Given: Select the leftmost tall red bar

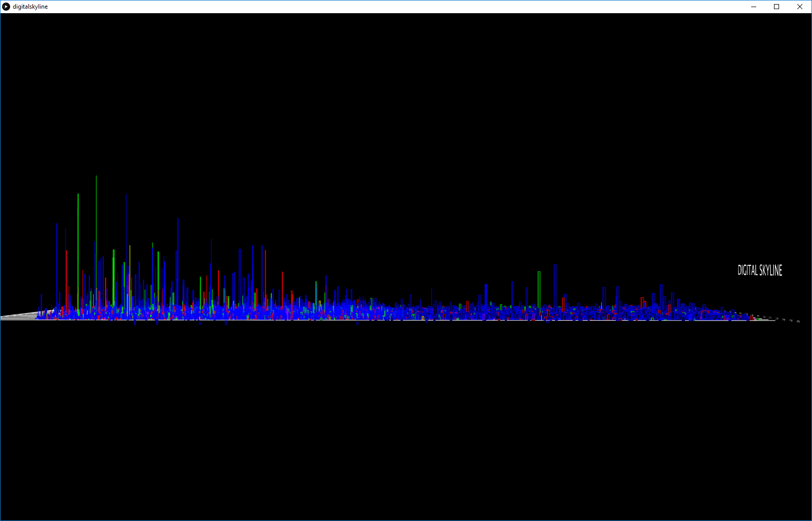Looking at the screenshot, I should pos(66,274).
